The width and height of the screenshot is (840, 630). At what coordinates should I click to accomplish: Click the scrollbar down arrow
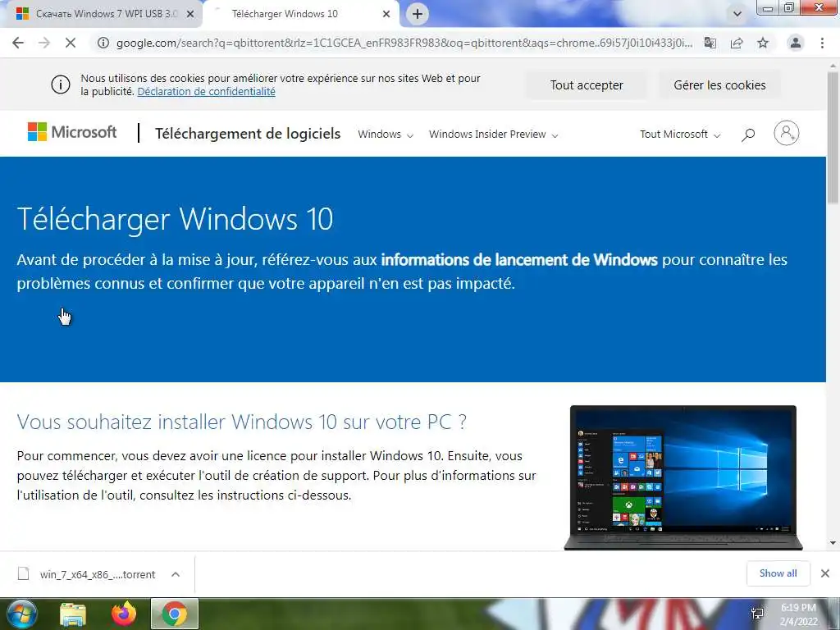click(x=833, y=543)
